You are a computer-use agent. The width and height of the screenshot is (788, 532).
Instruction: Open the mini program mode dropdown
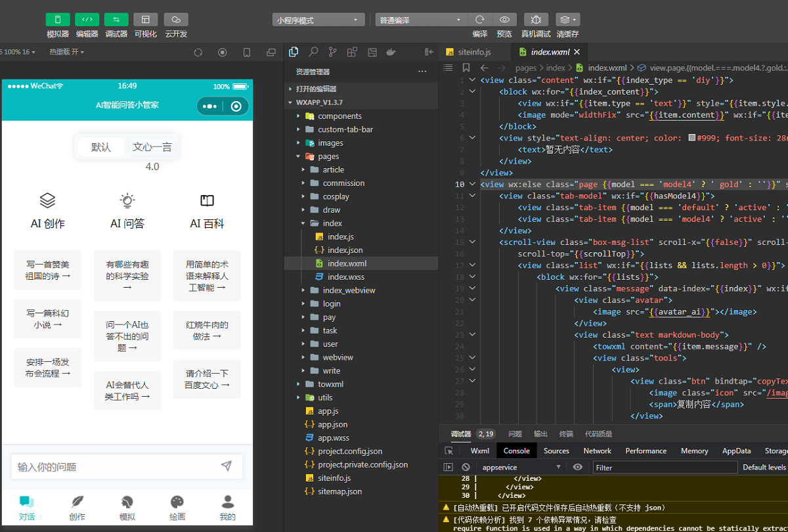point(318,20)
